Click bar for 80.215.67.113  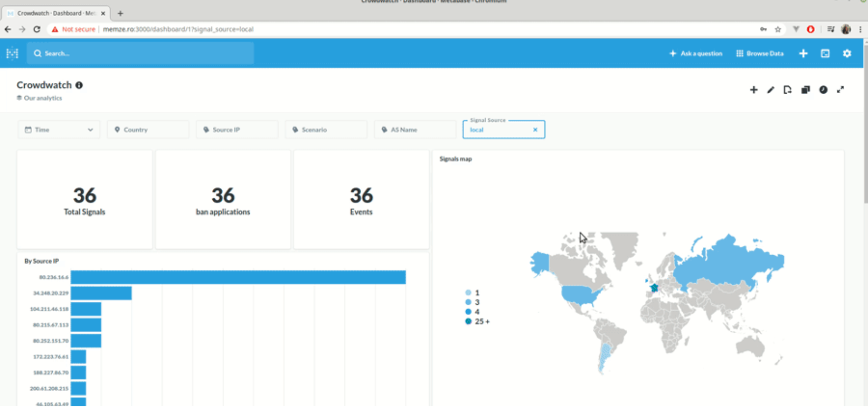[x=86, y=325]
